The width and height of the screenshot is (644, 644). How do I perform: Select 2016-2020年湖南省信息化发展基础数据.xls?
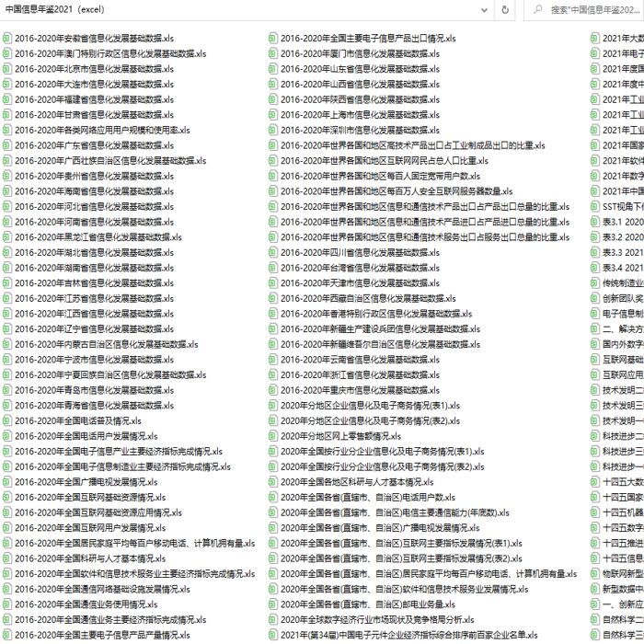tap(95, 269)
